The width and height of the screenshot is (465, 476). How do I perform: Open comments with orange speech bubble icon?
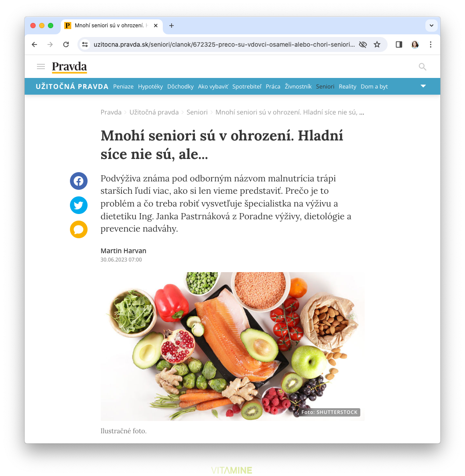click(79, 229)
